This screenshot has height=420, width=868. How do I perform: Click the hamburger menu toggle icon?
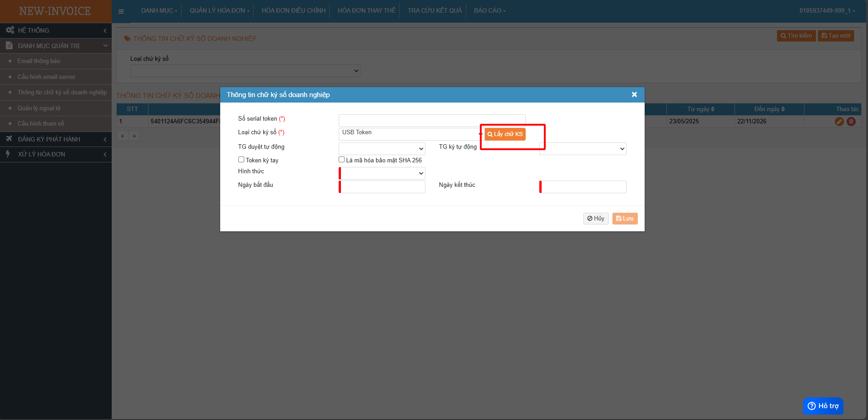click(x=121, y=11)
